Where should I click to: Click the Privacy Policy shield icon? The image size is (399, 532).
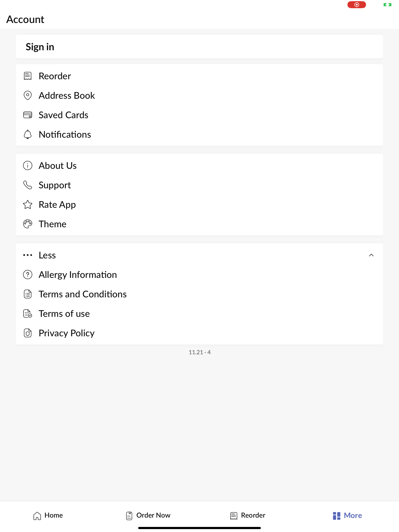[28, 333]
